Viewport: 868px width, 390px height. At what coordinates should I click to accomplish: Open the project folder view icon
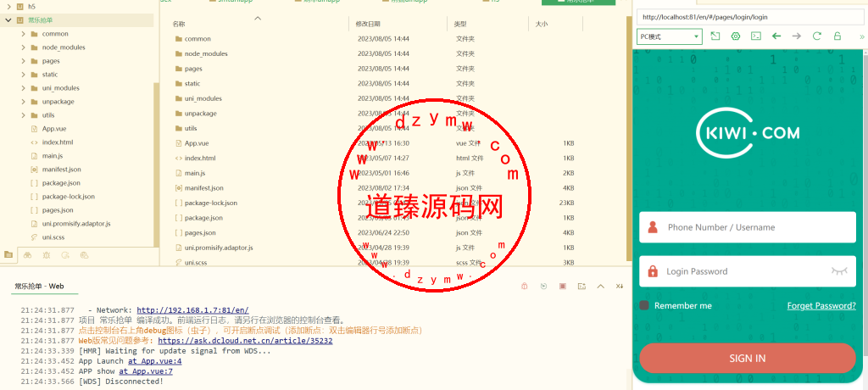click(8, 255)
